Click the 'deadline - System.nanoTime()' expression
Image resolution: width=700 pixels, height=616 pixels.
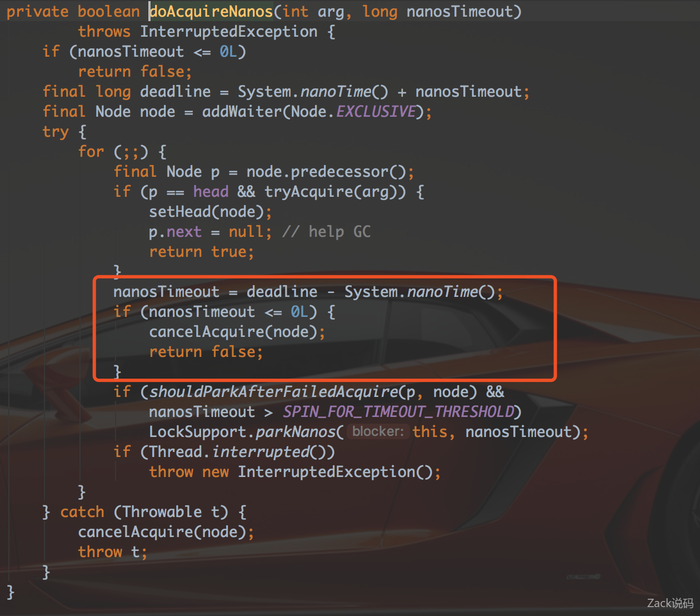pos(371,292)
